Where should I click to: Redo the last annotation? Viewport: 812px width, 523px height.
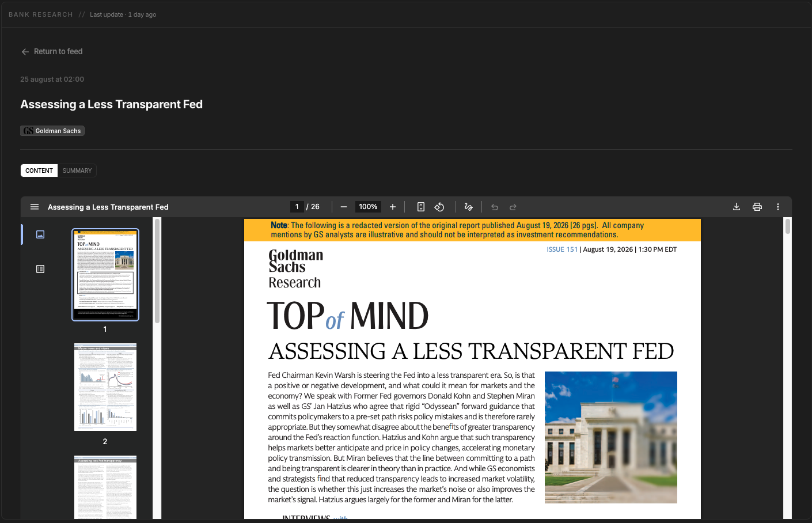click(x=513, y=207)
